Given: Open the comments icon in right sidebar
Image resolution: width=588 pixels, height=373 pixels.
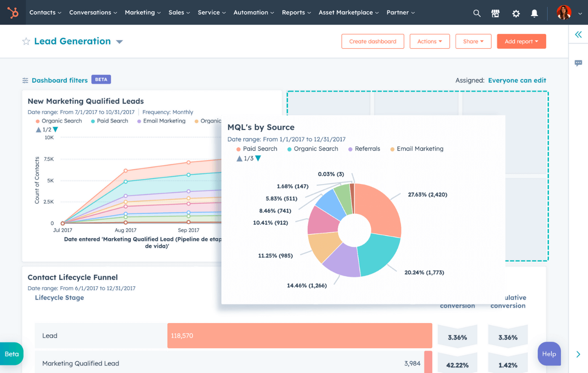Looking at the screenshot, I should click(578, 63).
